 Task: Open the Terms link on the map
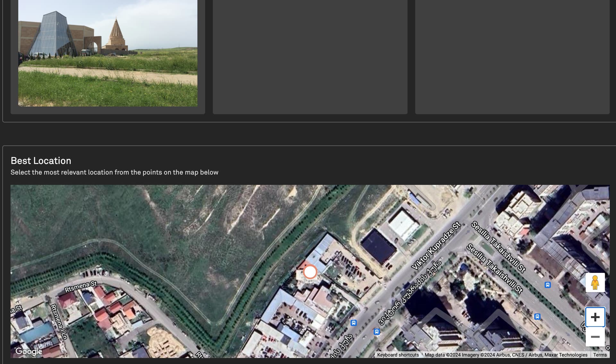point(600,355)
